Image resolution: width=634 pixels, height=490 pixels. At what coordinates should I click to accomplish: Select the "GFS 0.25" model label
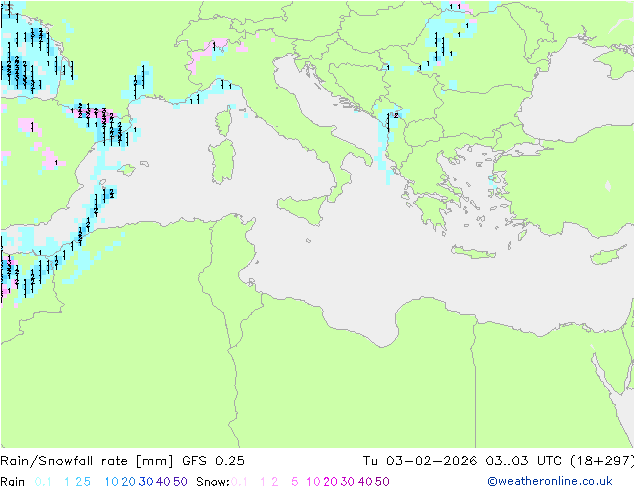coord(213,461)
